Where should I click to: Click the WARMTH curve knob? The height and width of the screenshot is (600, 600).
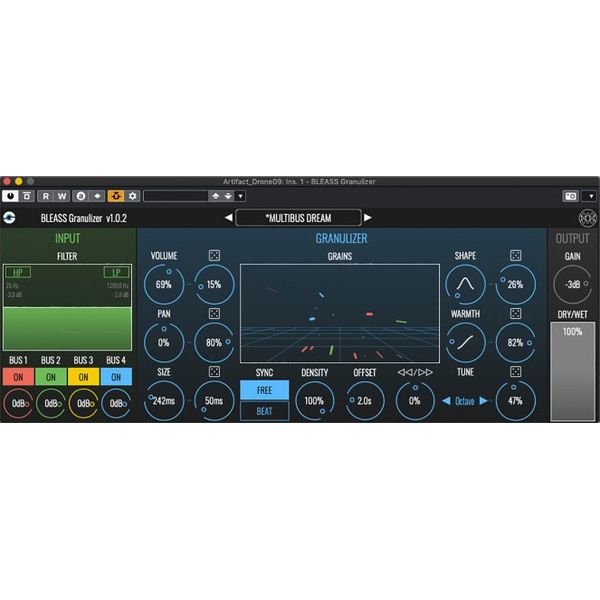pyautogui.click(x=465, y=342)
